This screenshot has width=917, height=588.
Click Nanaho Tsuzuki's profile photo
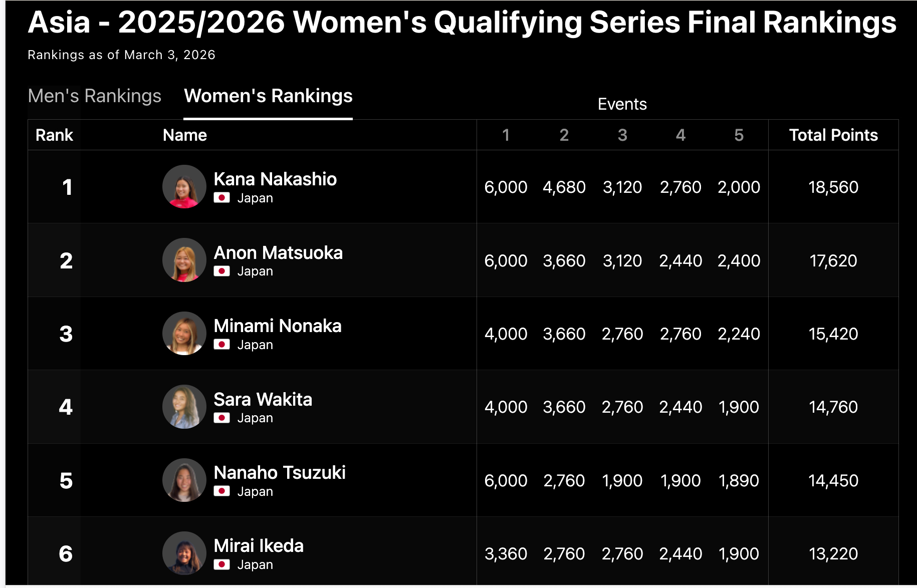pos(184,480)
